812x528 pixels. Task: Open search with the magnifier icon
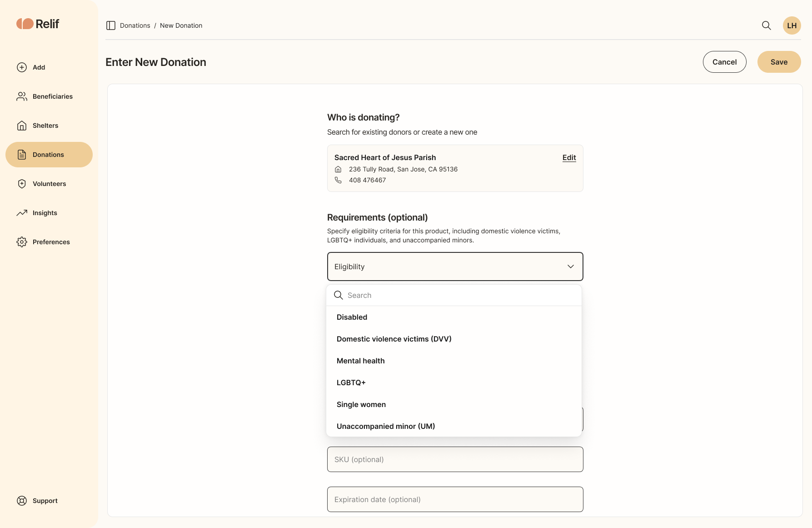(766, 25)
